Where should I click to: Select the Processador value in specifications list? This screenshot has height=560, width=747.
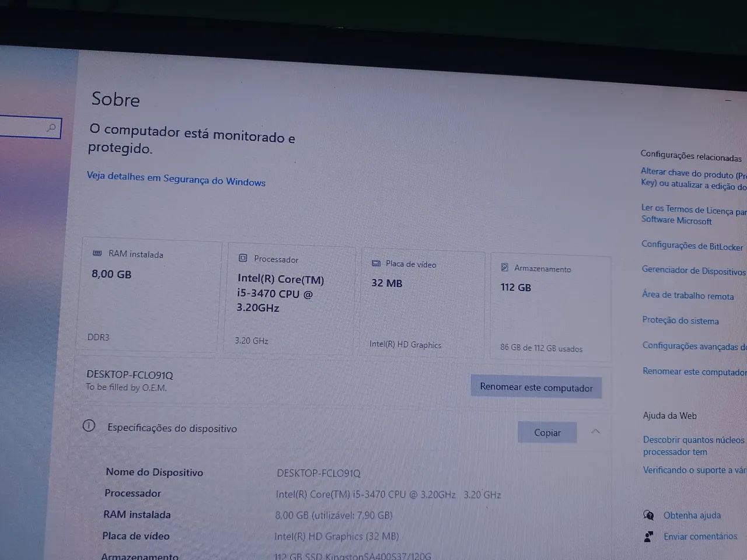pyautogui.click(x=388, y=494)
